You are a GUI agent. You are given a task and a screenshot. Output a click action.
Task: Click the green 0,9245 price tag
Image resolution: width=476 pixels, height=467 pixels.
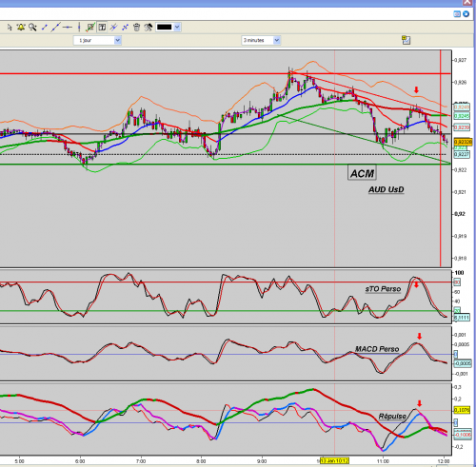tap(462, 116)
